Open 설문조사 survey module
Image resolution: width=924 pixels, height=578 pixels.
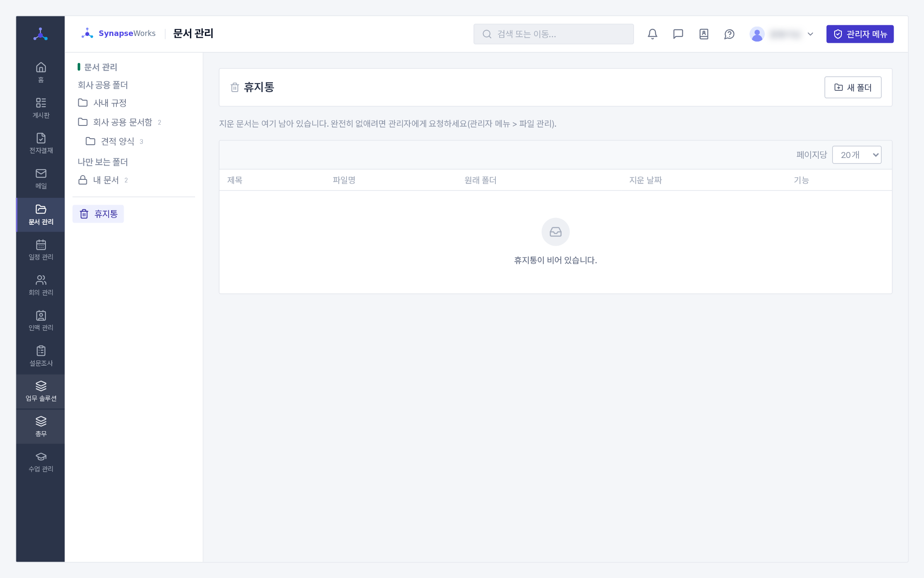click(41, 356)
